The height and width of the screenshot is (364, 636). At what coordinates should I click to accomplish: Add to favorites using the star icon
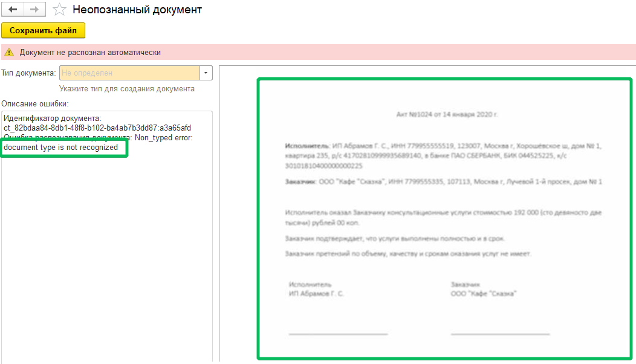pos(59,9)
